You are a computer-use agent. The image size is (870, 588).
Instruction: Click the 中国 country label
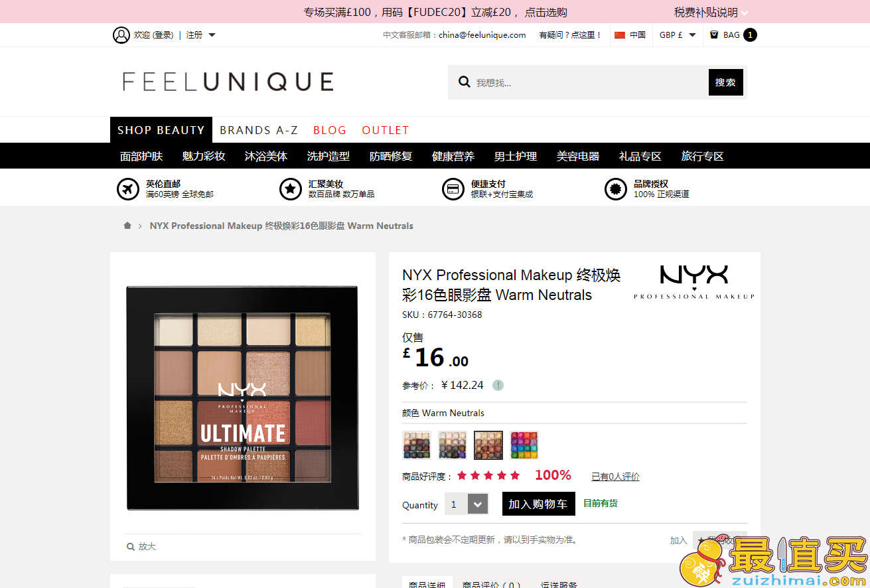click(638, 35)
